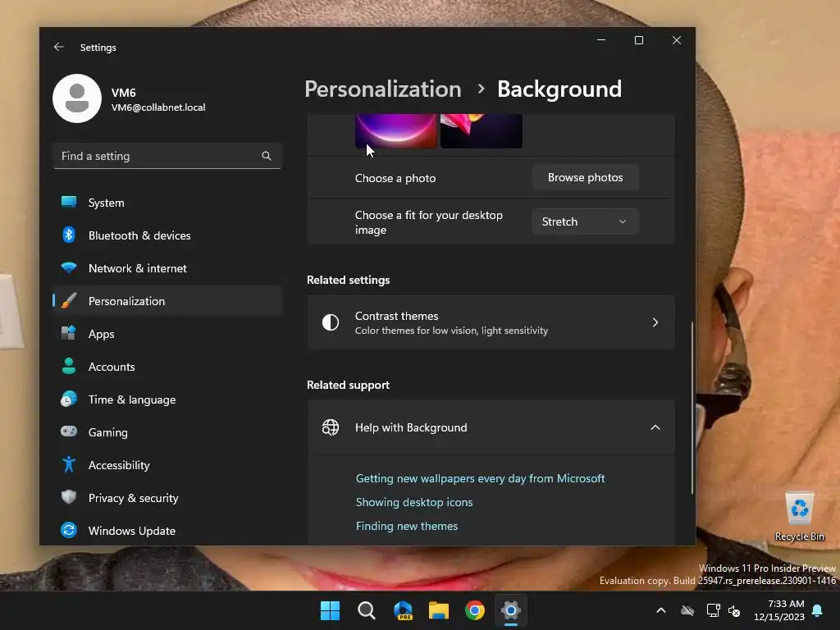Click the search magnifier in Find a setting
This screenshot has height=630, width=840.
267,156
